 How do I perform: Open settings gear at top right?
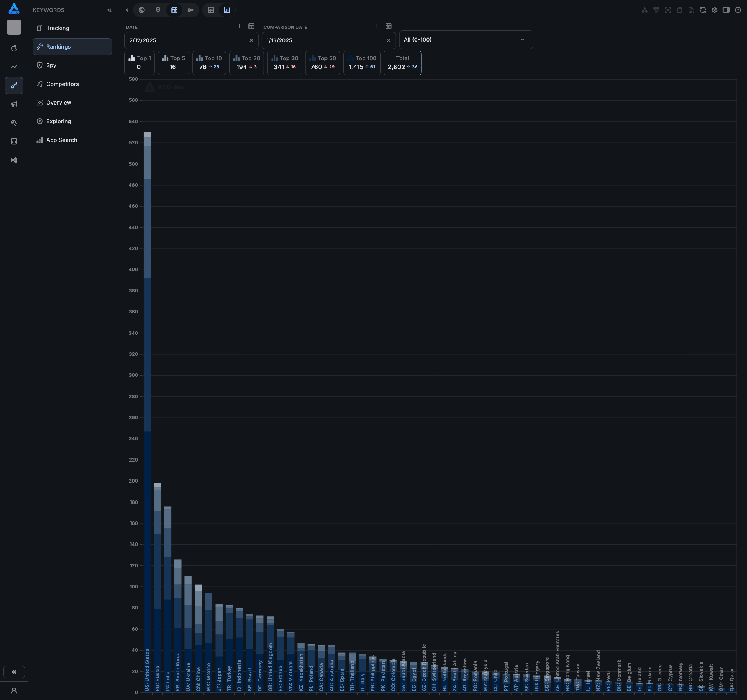tap(714, 10)
